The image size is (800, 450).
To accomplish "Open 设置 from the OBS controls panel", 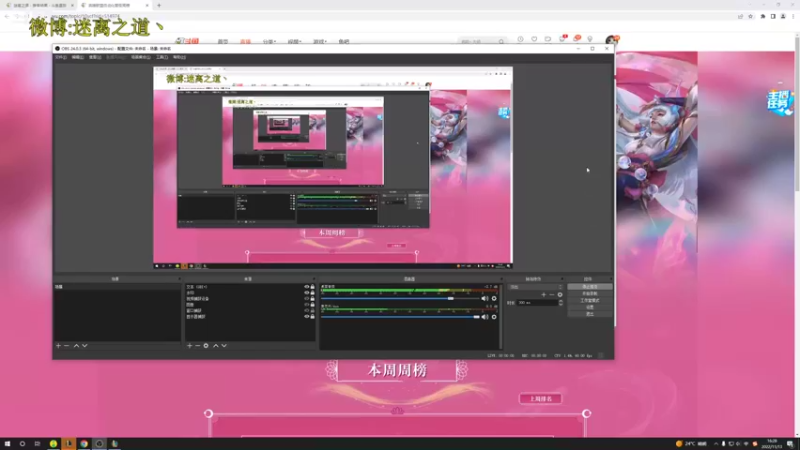I will (590, 307).
